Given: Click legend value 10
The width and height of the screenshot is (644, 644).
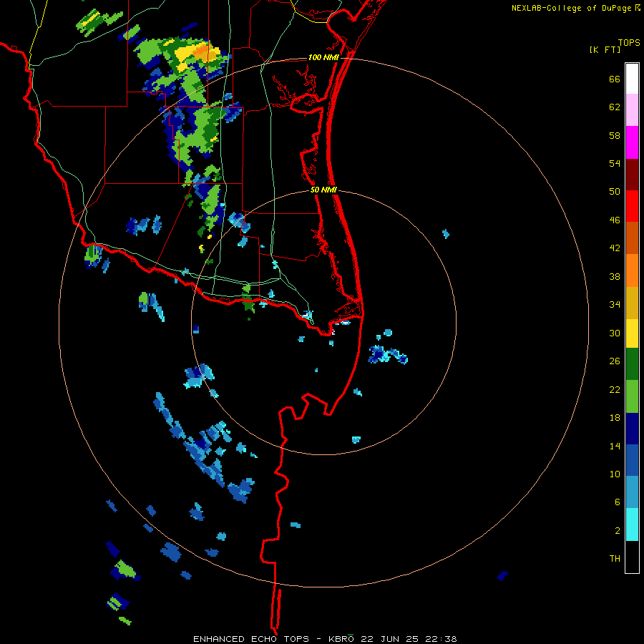Looking at the screenshot, I should [615, 474].
